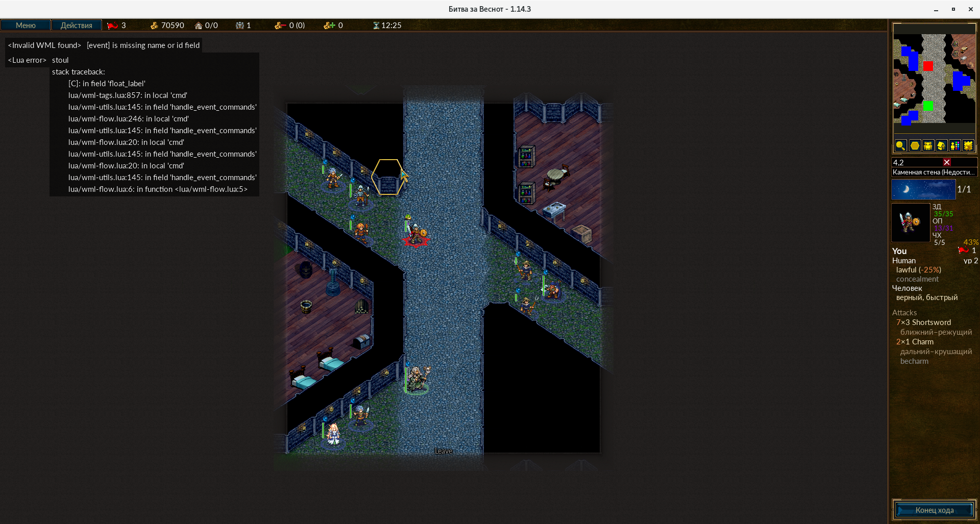Click the Invalid WML found message

pos(104,45)
